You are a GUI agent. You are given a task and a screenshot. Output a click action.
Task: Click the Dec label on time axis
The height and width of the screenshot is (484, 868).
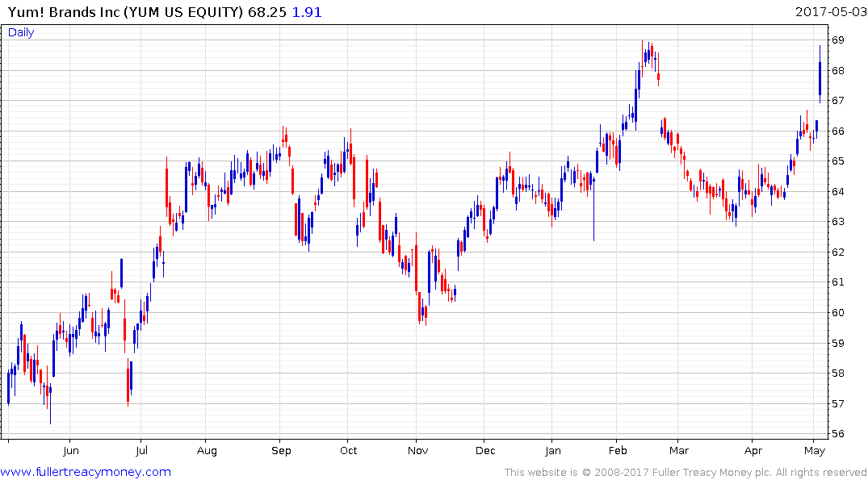(485, 450)
